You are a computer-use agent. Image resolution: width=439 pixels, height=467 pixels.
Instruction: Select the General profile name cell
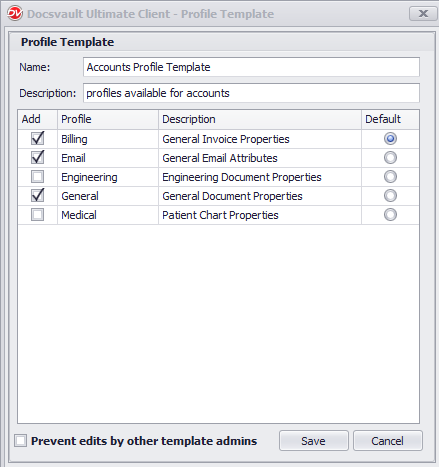[x=108, y=196]
